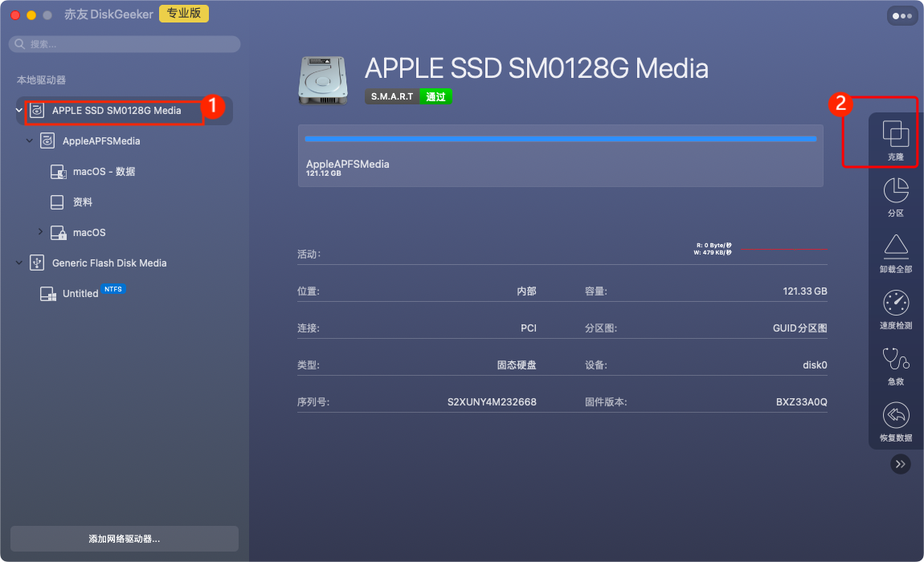924x562 pixels.
Task: Click the 专业版 badge
Action: pyautogui.click(x=183, y=14)
